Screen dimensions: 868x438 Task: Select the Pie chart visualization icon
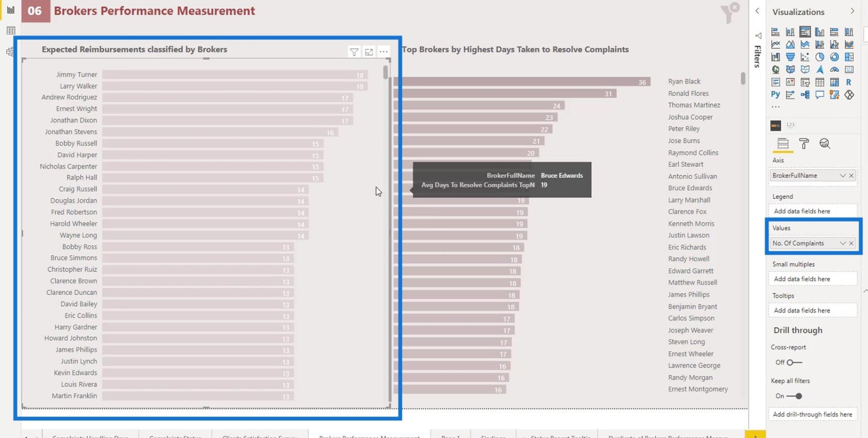(819, 57)
